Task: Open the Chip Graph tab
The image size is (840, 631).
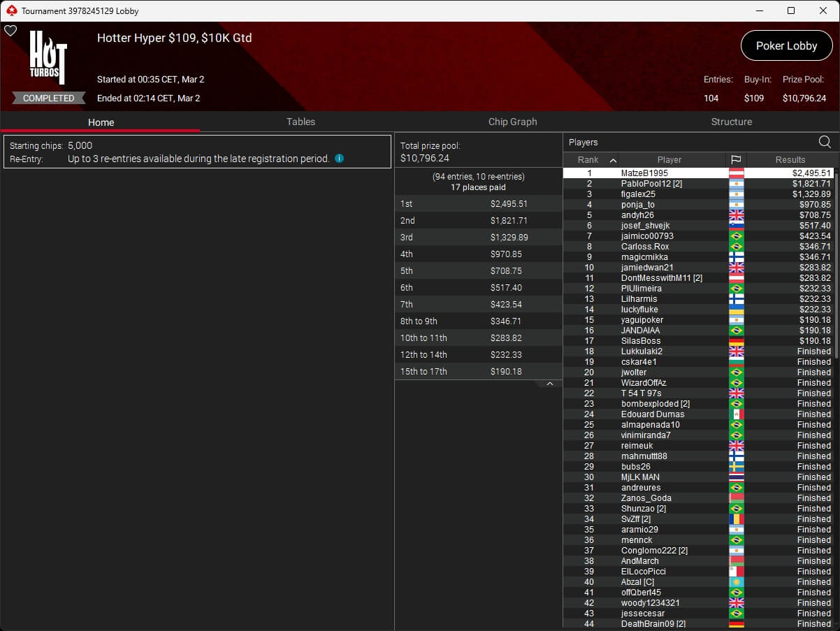Action: (512, 122)
